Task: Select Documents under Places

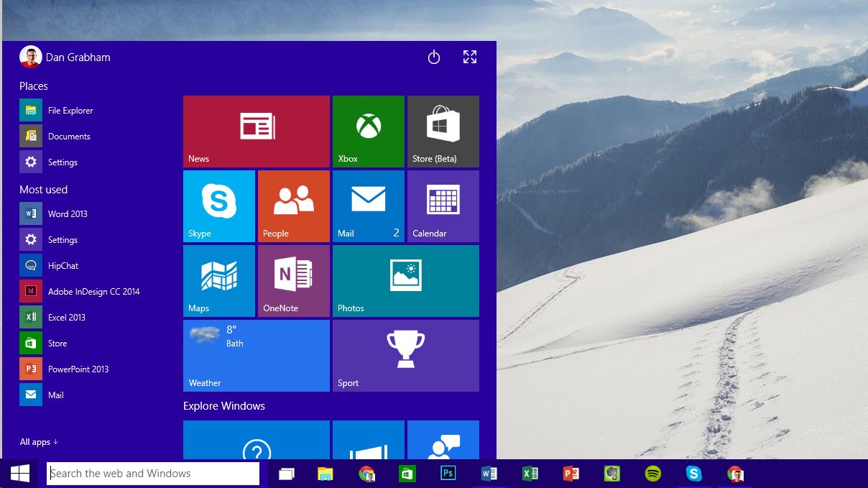Action: tap(69, 136)
